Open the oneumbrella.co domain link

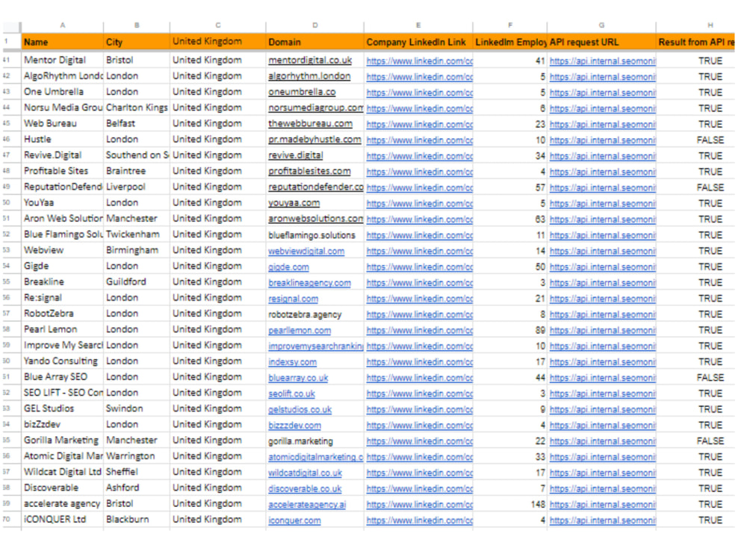click(302, 92)
